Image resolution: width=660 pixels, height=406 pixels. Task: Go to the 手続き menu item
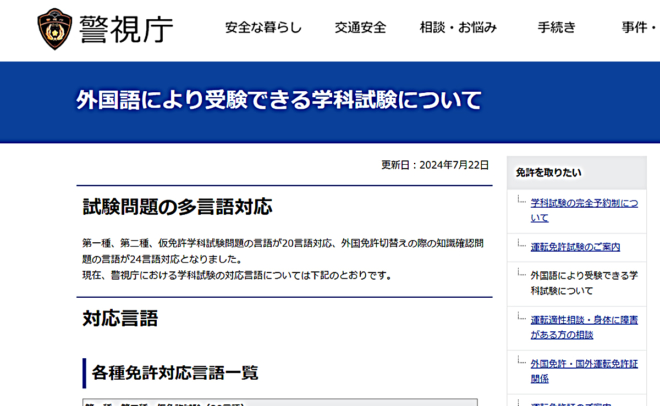tap(556, 28)
